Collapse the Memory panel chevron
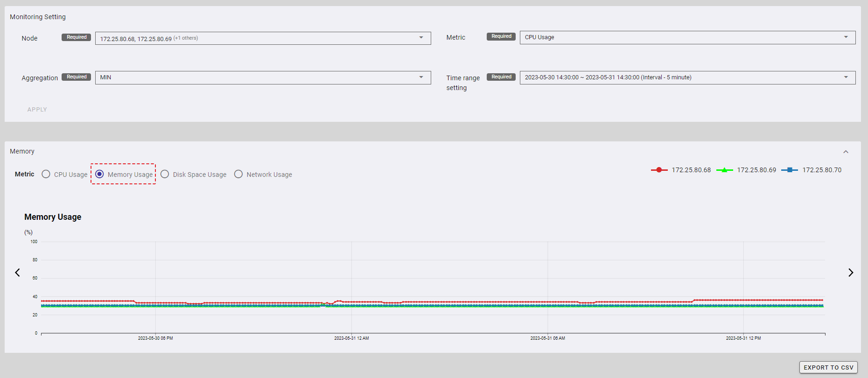The height and width of the screenshot is (378, 868). [846, 152]
